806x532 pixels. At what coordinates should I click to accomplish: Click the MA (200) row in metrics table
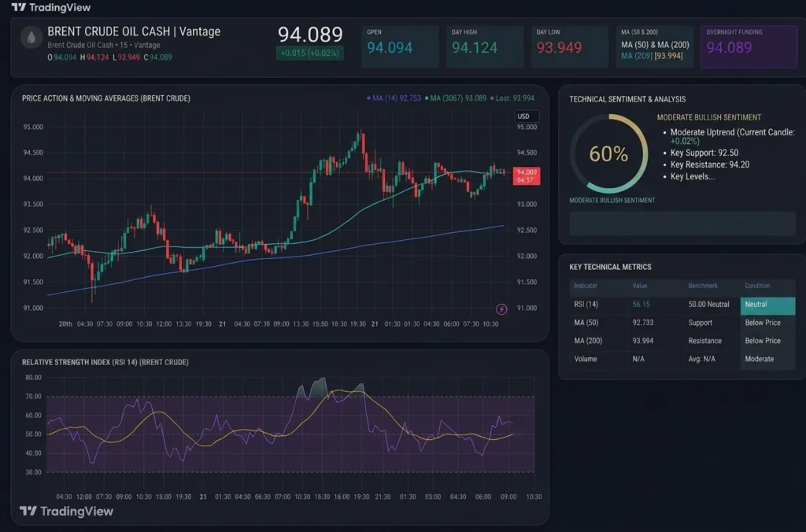pyautogui.click(x=682, y=341)
